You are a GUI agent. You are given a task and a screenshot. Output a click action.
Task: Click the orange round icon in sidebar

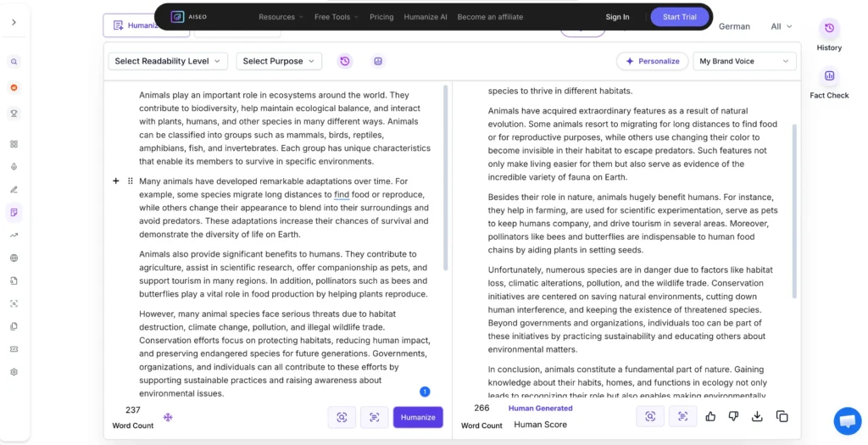[x=14, y=87]
